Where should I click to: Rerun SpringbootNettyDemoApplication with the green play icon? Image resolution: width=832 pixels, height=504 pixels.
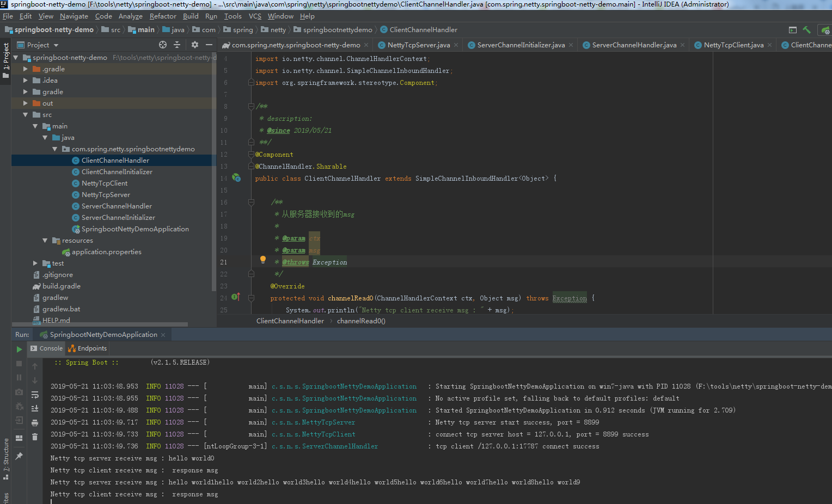coord(19,349)
